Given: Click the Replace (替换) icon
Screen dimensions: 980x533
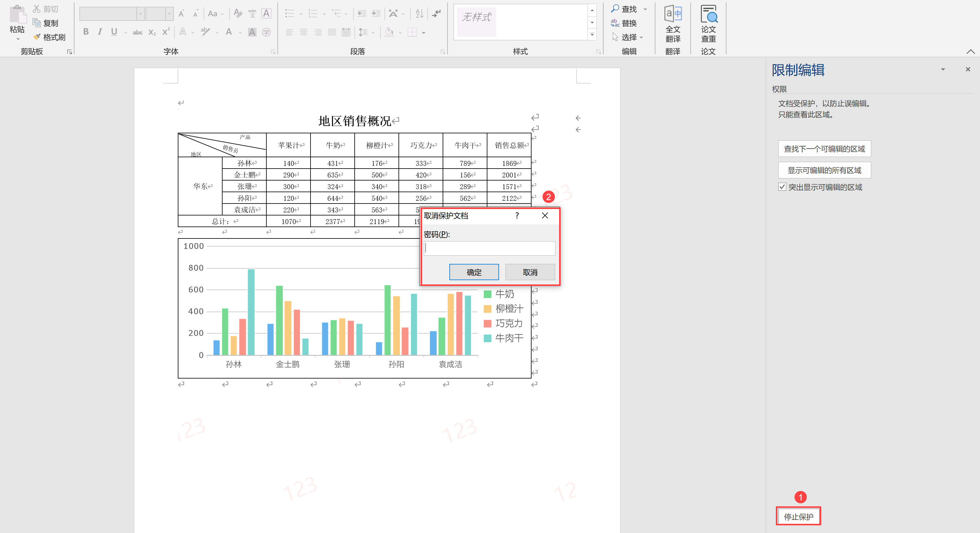Looking at the screenshot, I should pyautogui.click(x=615, y=23).
